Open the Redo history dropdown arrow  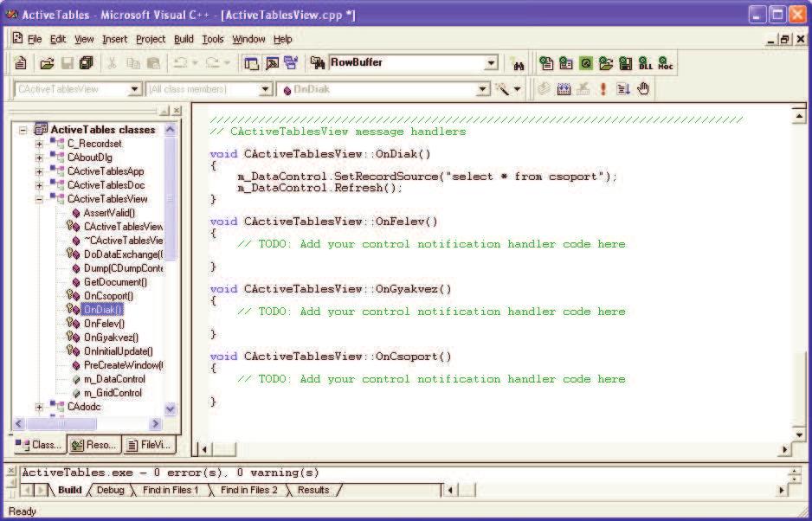pos(228,63)
